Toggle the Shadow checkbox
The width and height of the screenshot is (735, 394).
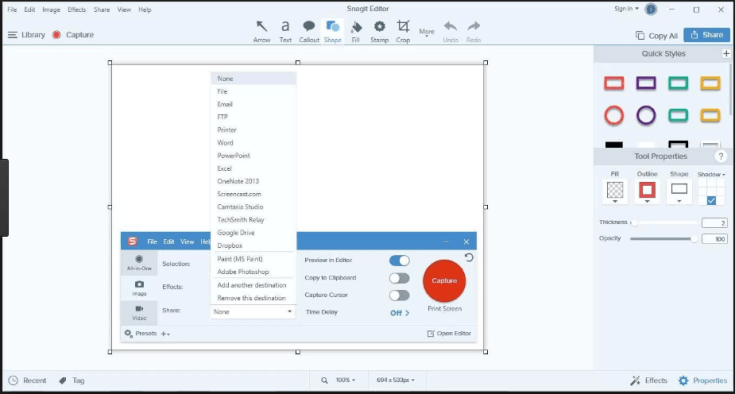click(711, 201)
